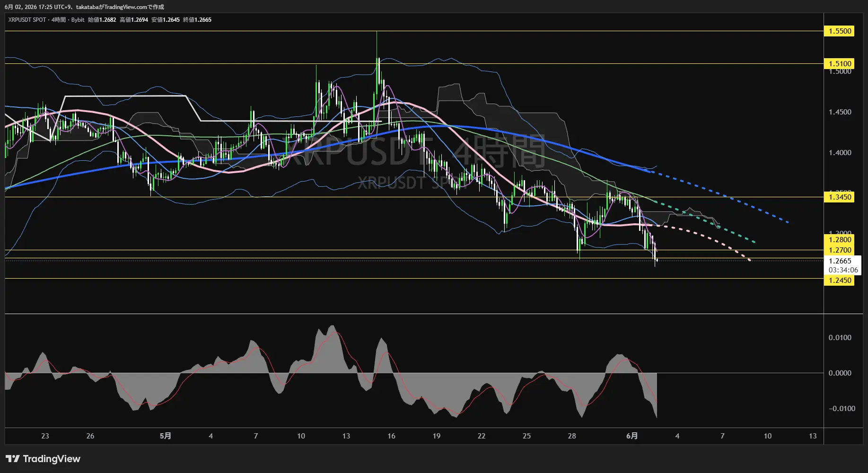Image resolution: width=868 pixels, height=473 pixels.
Task: Click the 4時間 timeframe label in legend
Action: tap(59, 20)
